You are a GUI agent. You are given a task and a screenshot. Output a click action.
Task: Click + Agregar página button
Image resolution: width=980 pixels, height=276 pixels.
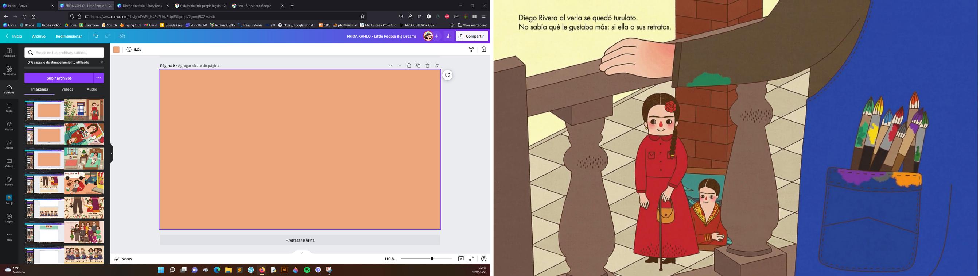coord(300,240)
